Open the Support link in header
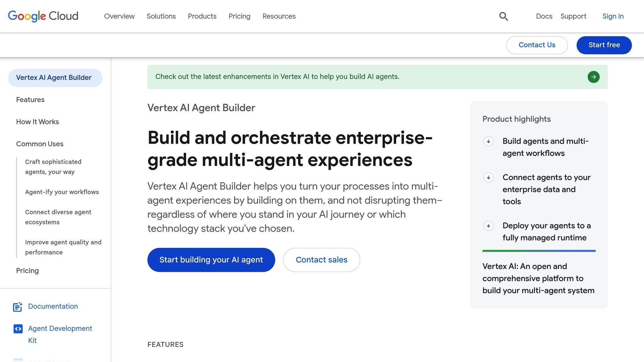The width and height of the screenshot is (644, 362). pos(573,16)
